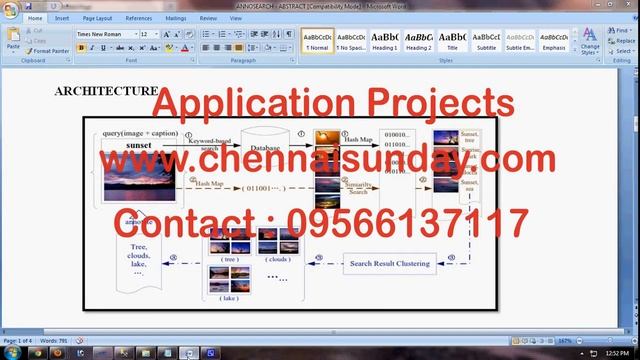
Task: Open the font size dropdown
Action: point(156,34)
